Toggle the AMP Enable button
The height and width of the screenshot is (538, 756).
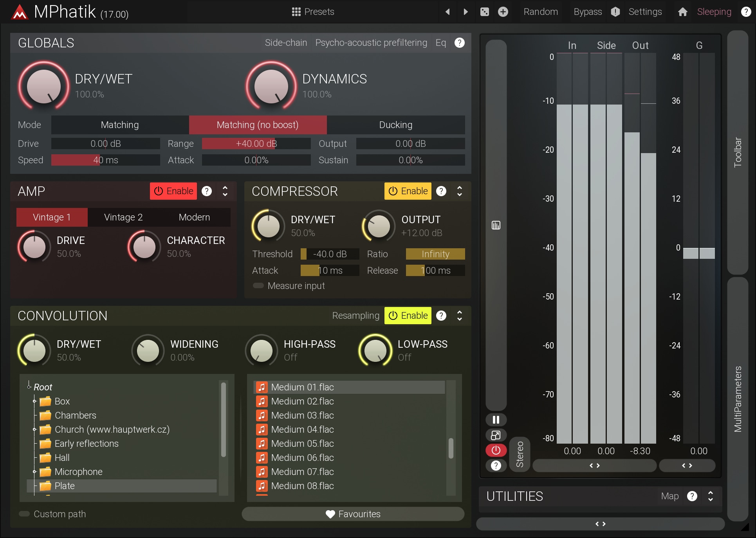click(173, 191)
